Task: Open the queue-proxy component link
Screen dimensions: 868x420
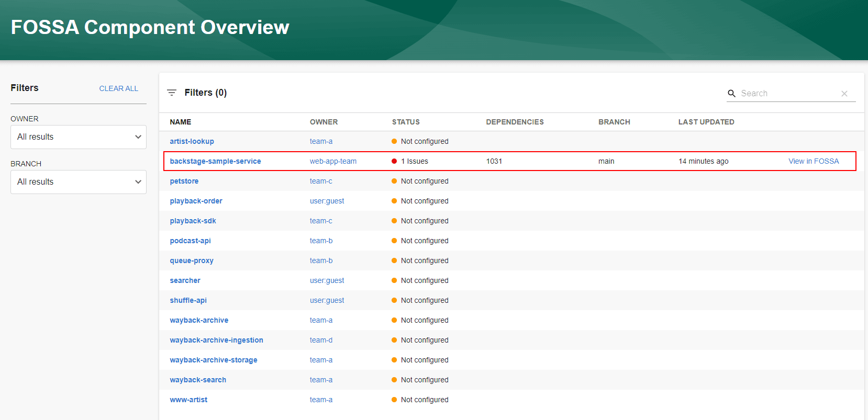Action: 192,260
